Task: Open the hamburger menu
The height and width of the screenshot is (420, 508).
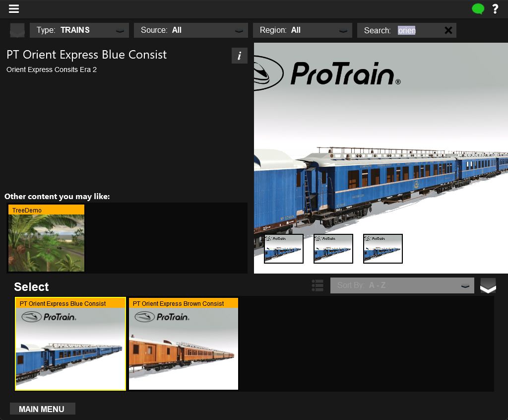Action: pos(13,8)
